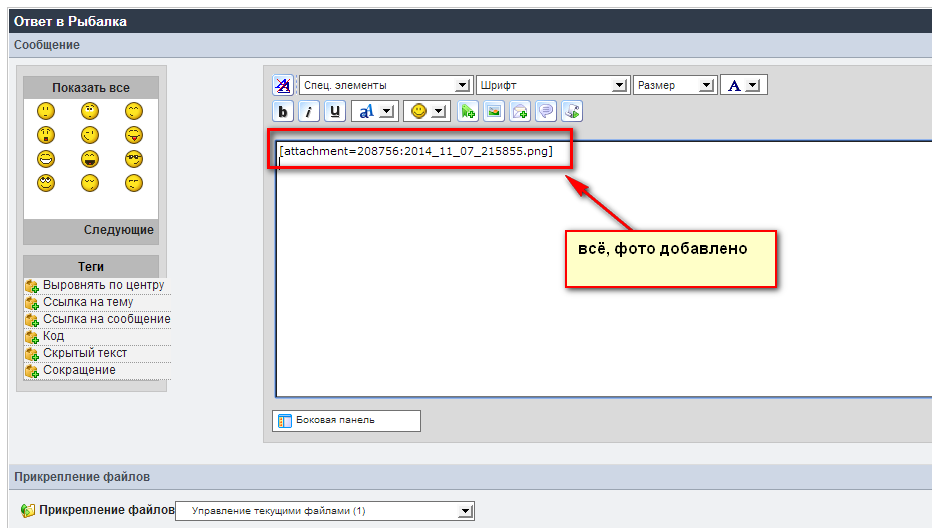Click Следующие to show next smileys
Viewport: 932px width, 528px height.
point(118,230)
